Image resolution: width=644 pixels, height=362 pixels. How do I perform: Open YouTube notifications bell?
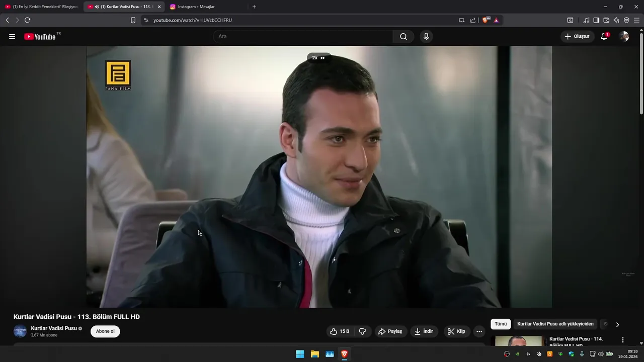tap(604, 37)
